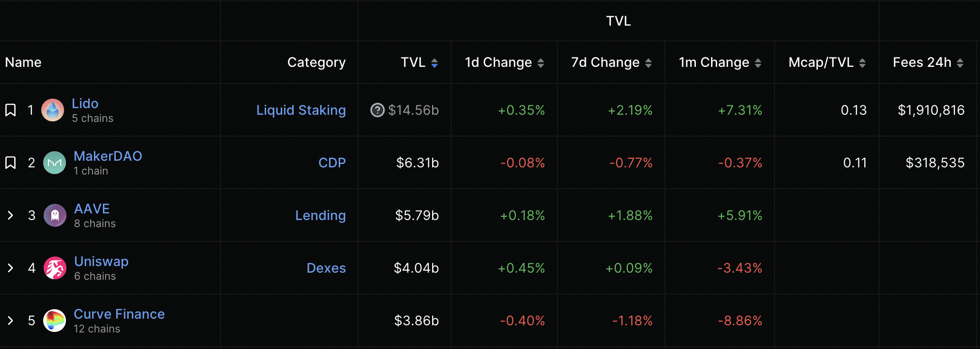Open the Curve Finance protocol link

(119, 314)
